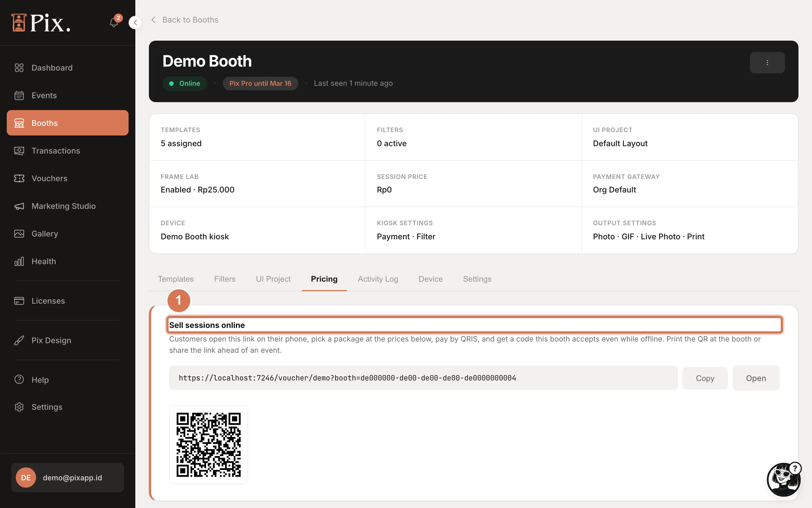Go to the Events section
812x508 pixels.
point(67,95)
